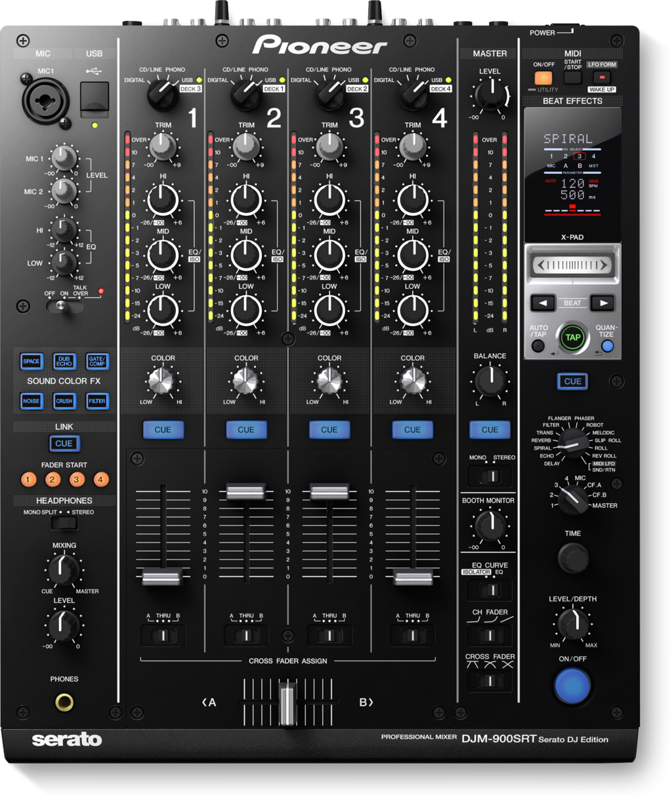Image resolution: width=672 pixels, height=797 pixels.
Task: Tap the green TAP tempo button
Action: point(572,338)
